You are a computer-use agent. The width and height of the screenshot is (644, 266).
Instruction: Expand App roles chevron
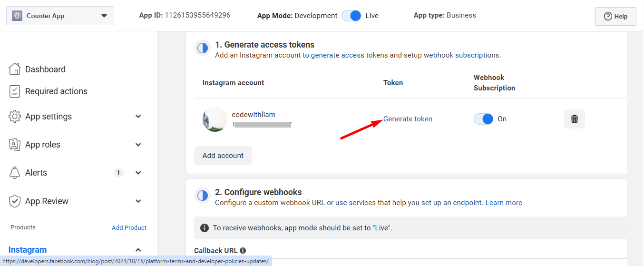[138, 145]
